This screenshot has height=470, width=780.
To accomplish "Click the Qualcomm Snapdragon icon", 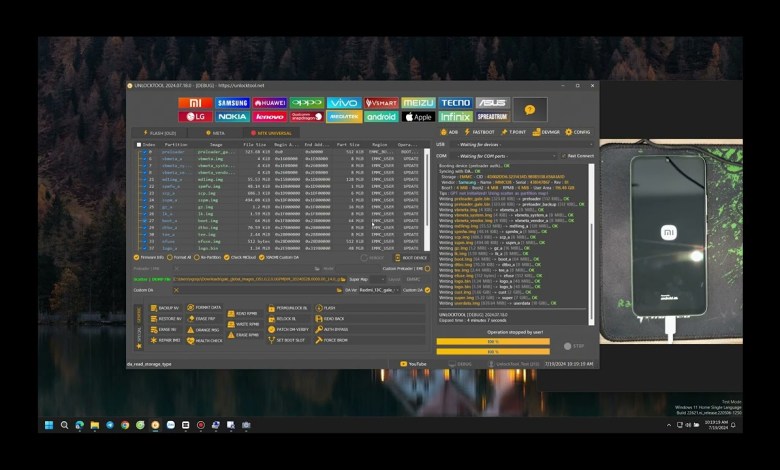I will pos(307,117).
